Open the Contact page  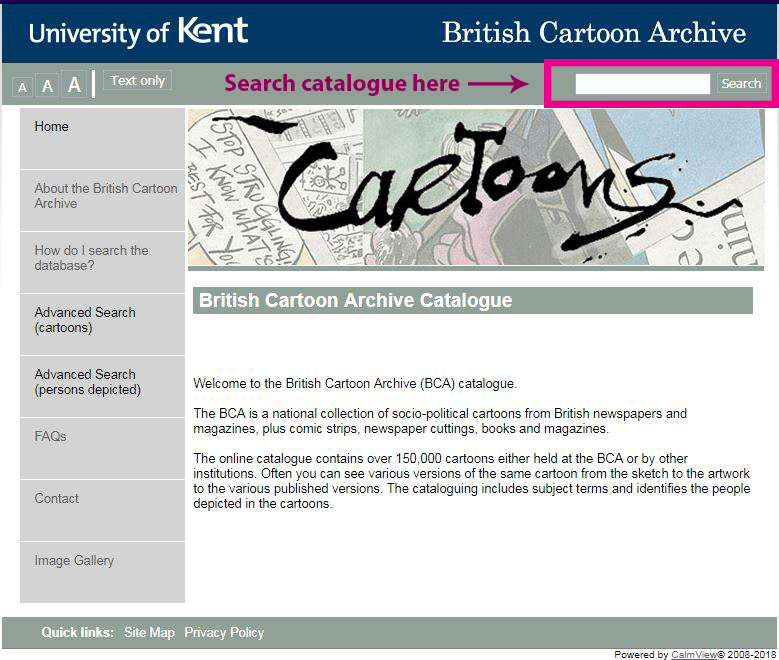tap(56, 499)
